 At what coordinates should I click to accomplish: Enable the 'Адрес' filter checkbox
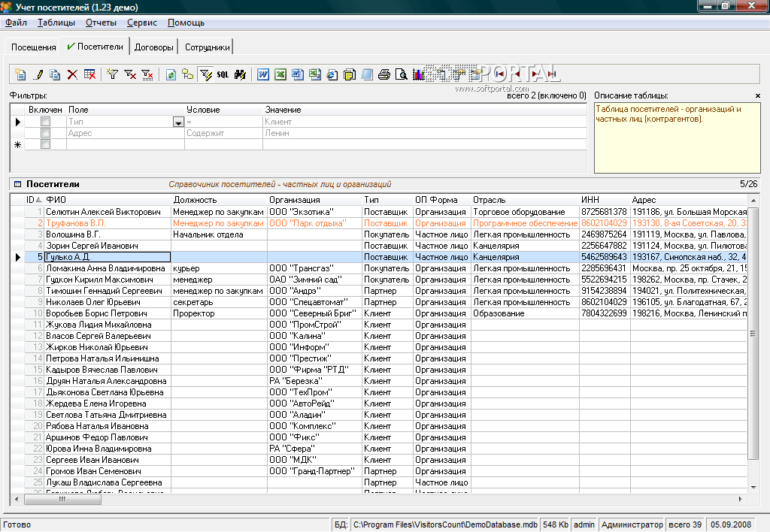coord(45,133)
